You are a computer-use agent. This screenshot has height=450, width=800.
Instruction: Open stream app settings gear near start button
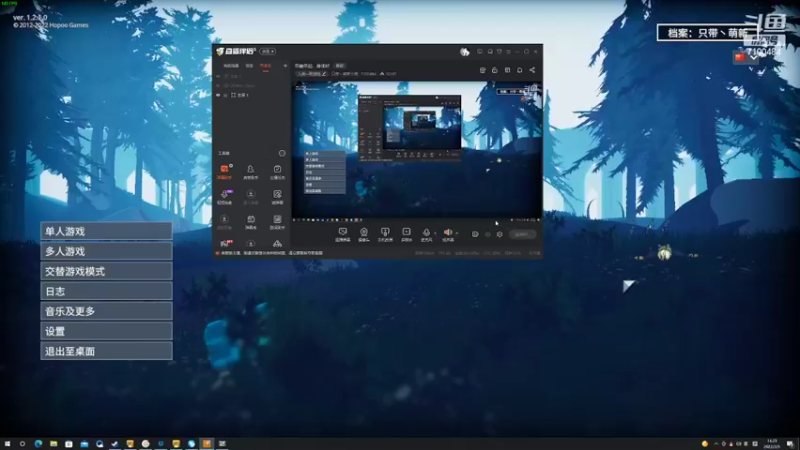(x=499, y=234)
